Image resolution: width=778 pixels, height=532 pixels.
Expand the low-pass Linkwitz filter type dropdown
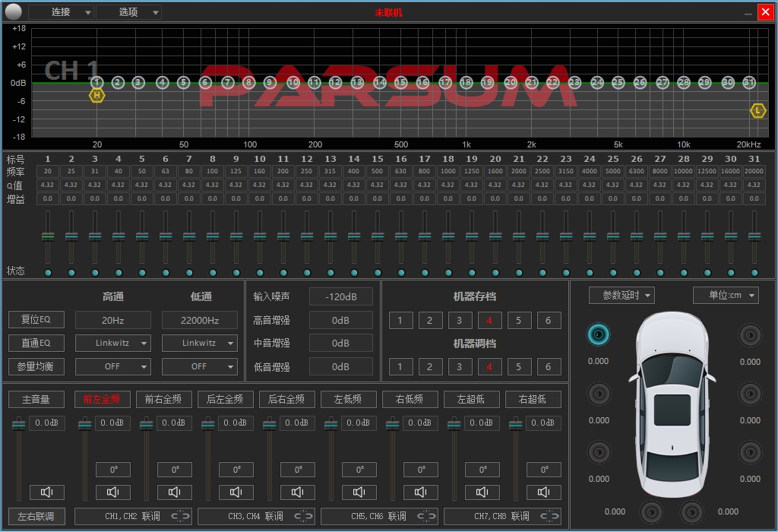click(200, 343)
